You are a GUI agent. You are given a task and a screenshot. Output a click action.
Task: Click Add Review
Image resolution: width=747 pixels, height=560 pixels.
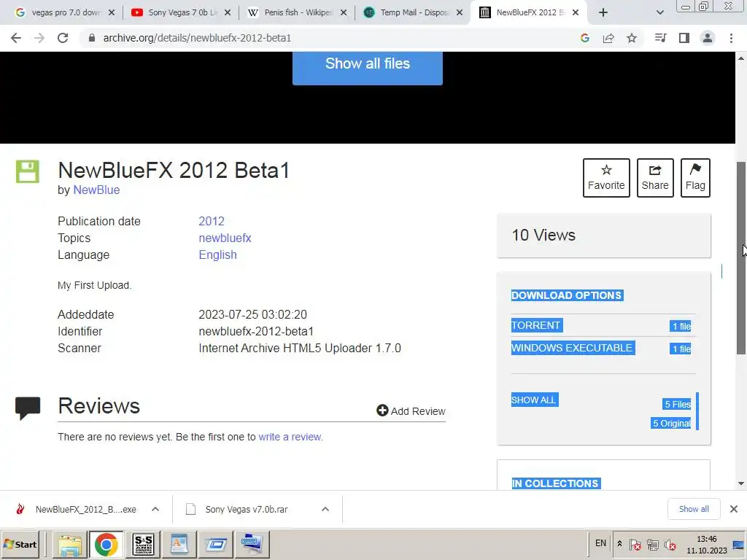(x=411, y=411)
